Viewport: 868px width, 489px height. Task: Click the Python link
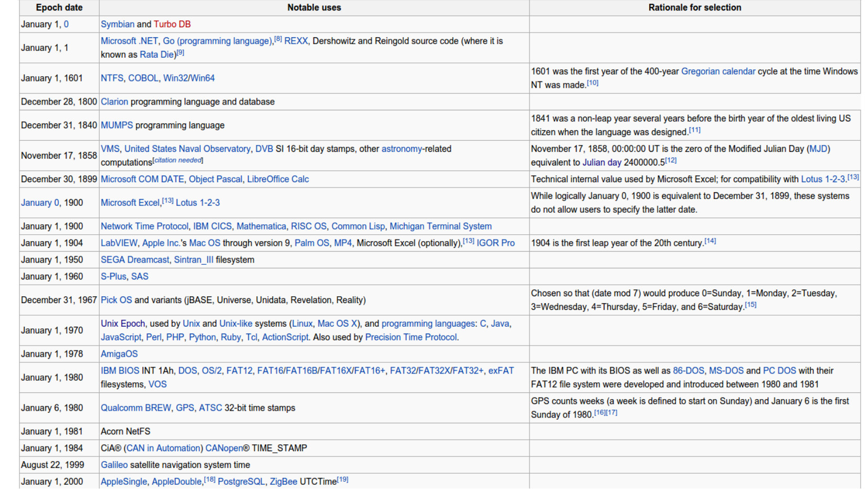pyautogui.click(x=203, y=338)
